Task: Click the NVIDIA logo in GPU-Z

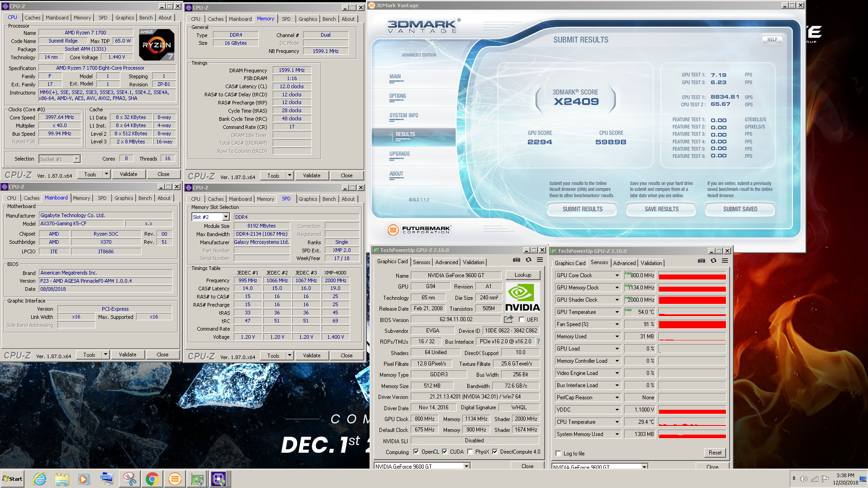Action: click(x=522, y=297)
